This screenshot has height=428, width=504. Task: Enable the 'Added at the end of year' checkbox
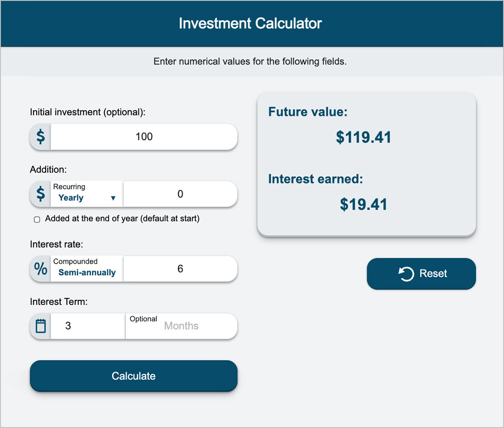point(37,219)
